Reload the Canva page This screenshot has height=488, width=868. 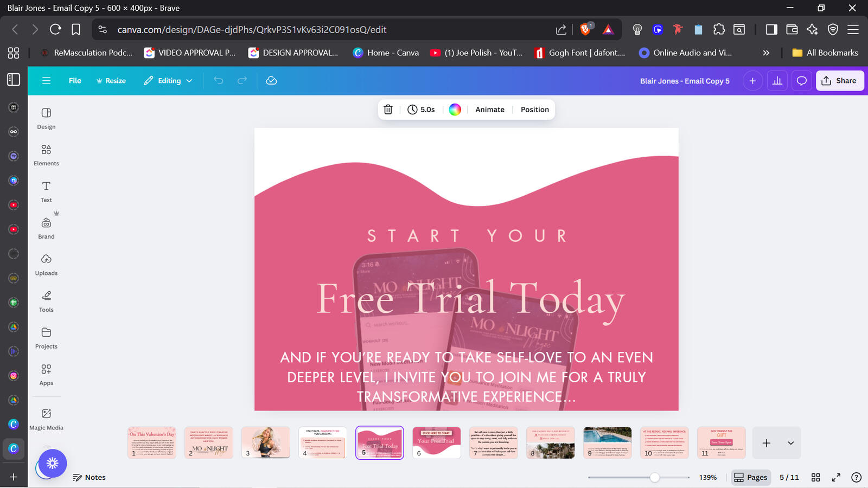(x=55, y=29)
